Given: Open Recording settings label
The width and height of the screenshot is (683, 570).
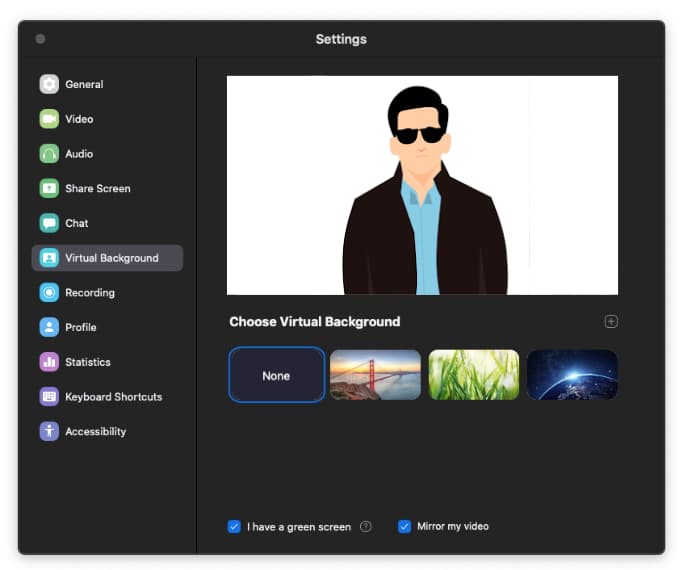Looking at the screenshot, I should 90,292.
